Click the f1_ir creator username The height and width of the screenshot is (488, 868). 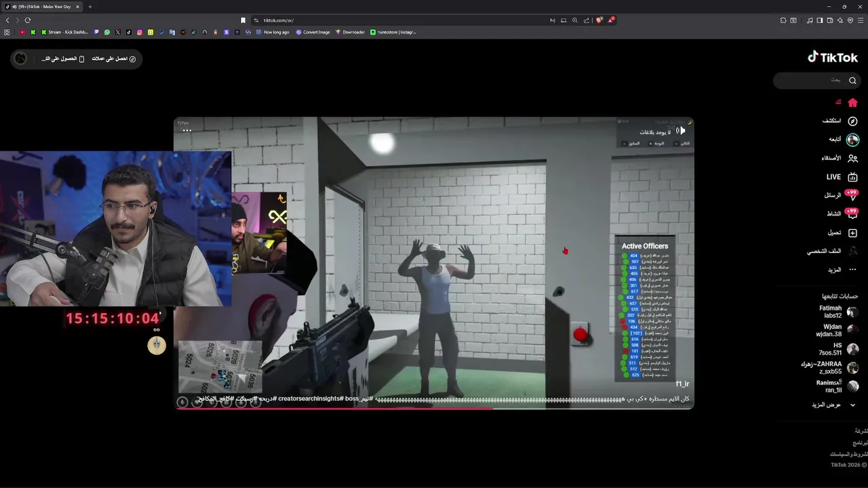pos(682,384)
